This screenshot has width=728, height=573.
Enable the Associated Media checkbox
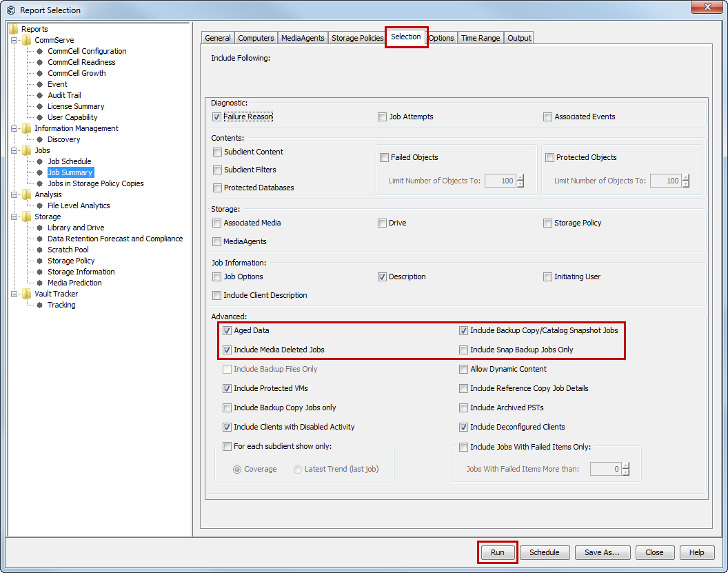click(217, 223)
